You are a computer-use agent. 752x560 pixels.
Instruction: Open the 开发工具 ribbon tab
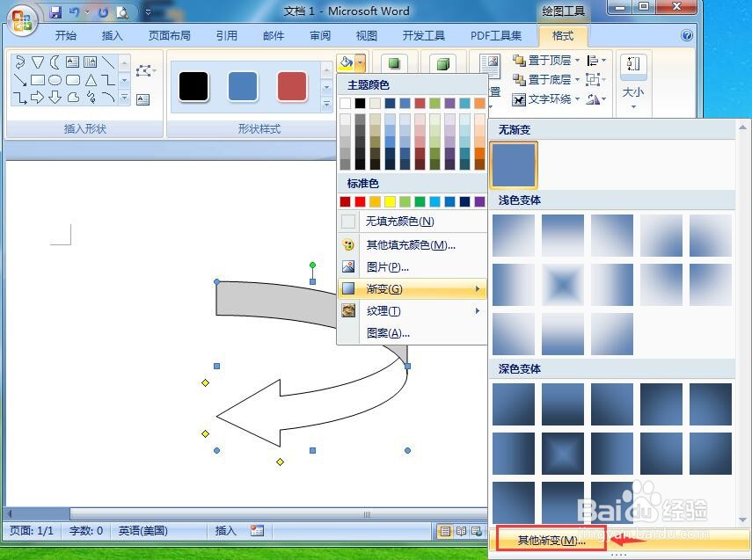pyautogui.click(x=423, y=35)
